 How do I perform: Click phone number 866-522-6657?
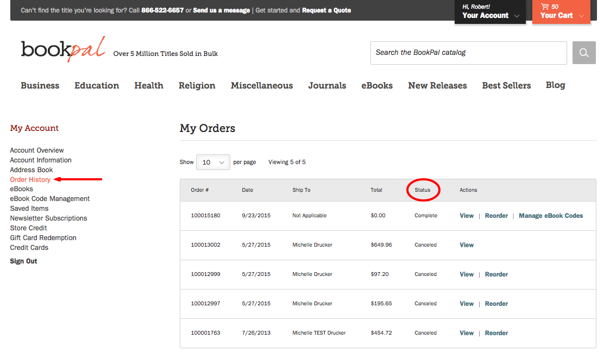(x=162, y=10)
